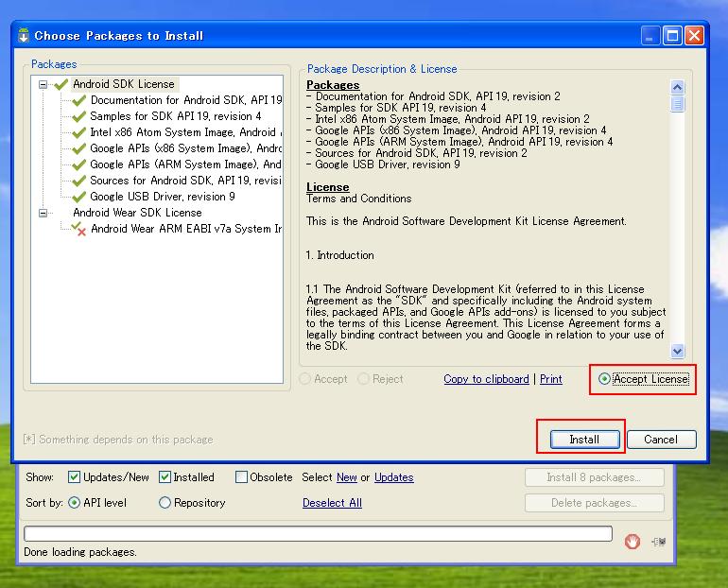Click the 'Terms and Conditions' text
The image size is (728, 588).
click(359, 199)
